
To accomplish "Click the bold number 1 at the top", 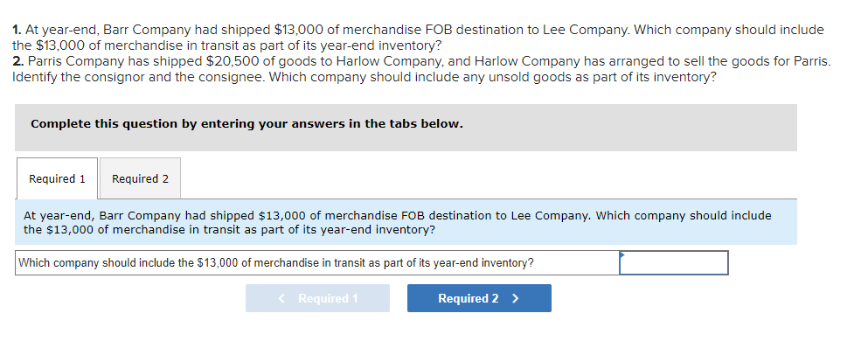I will pyautogui.click(x=17, y=30).
